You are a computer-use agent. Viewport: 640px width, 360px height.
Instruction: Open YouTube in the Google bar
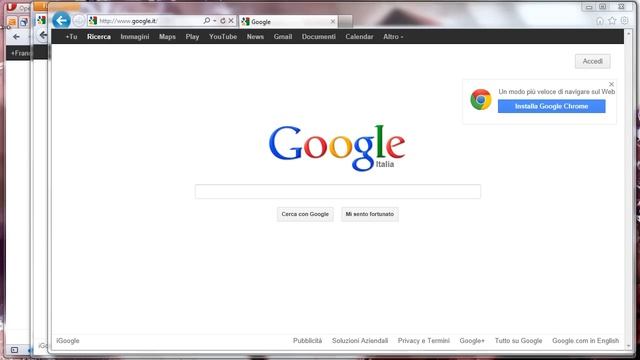click(x=223, y=37)
